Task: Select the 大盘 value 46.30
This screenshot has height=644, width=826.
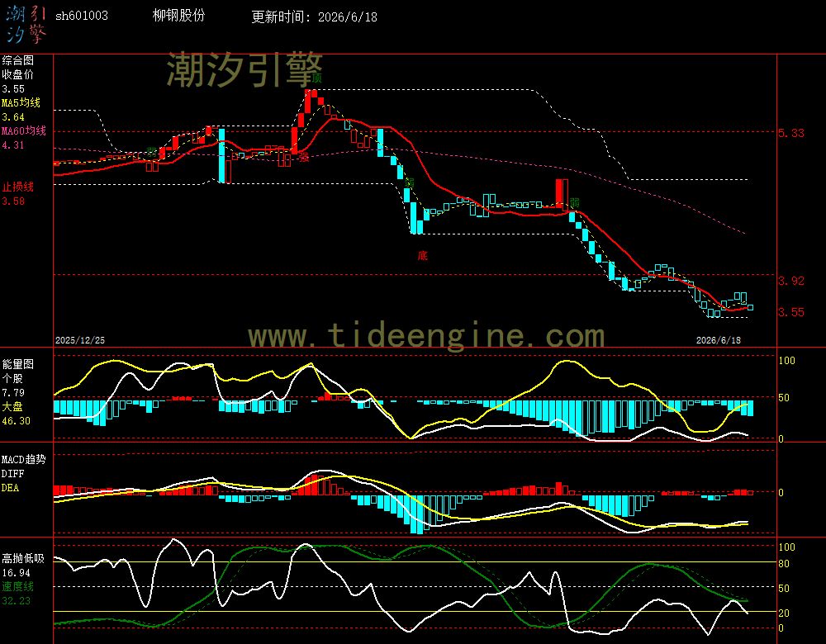Action: (x=17, y=421)
